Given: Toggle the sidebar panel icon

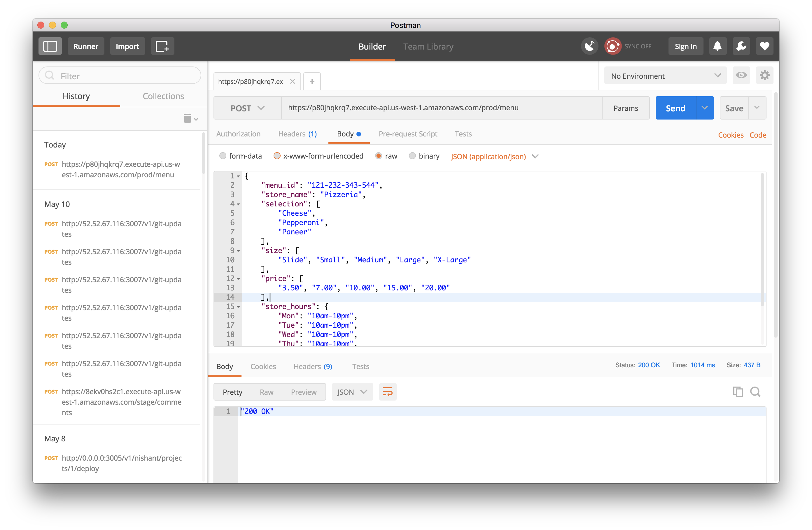Looking at the screenshot, I should click(50, 46).
